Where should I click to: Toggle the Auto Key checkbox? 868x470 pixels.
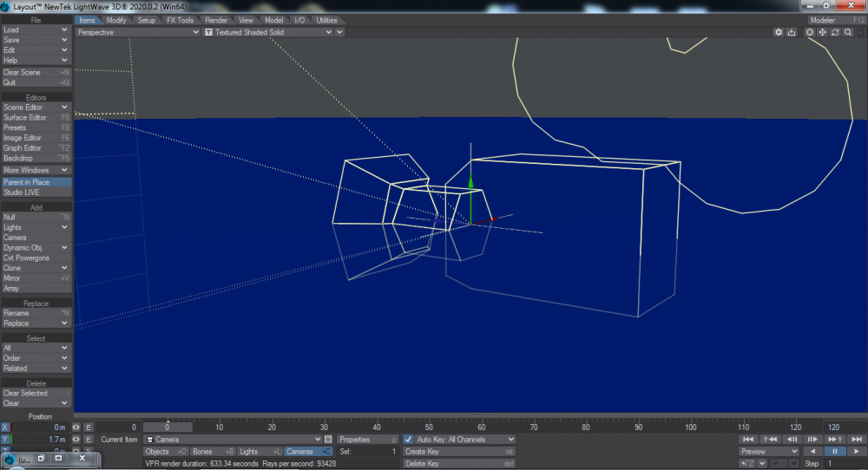coord(409,440)
